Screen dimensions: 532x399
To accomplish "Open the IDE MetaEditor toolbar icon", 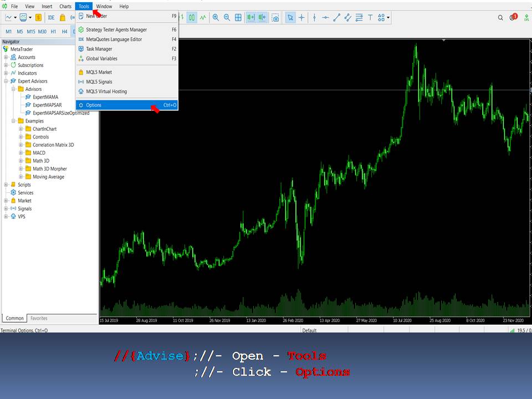I will [x=51, y=18].
